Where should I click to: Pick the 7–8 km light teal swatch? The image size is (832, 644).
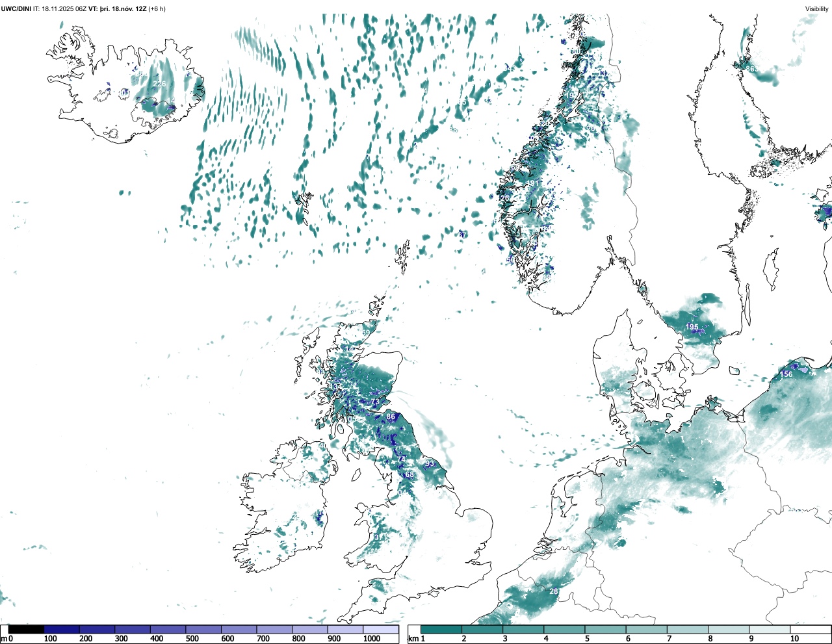688,629
